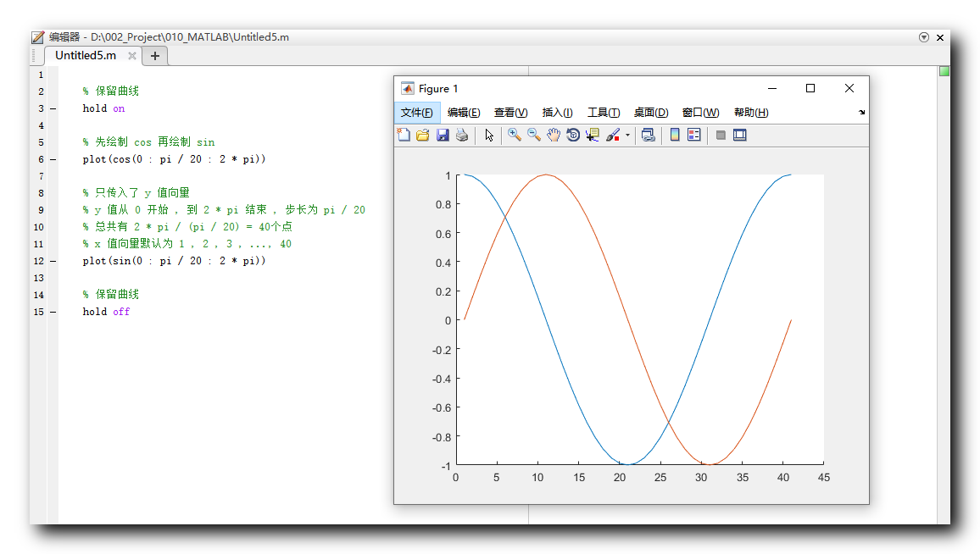This screenshot has height=554, width=980.
Task: Click comment '% x 值向量默认为 1 , 2 , 3 , ..., 40'
Action: click(x=187, y=244)
